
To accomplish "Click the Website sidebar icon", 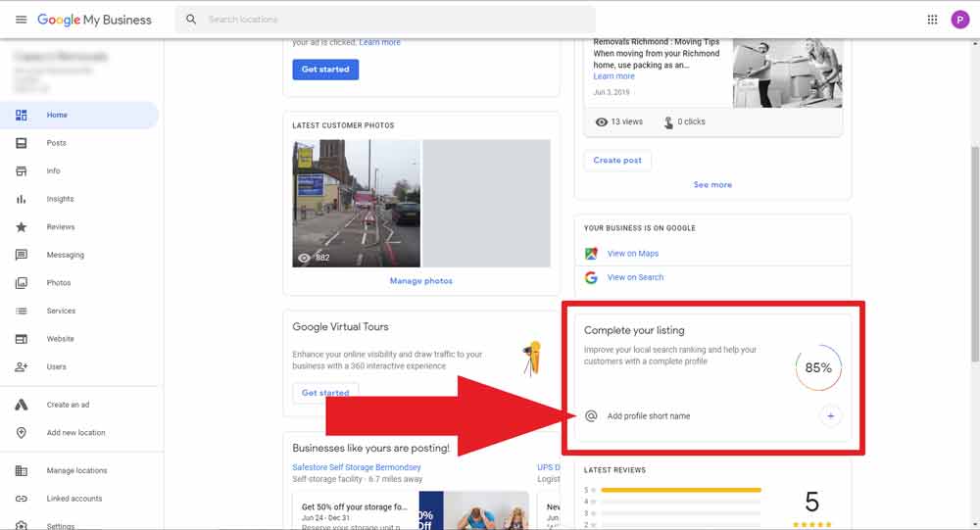I will [22, 339].
